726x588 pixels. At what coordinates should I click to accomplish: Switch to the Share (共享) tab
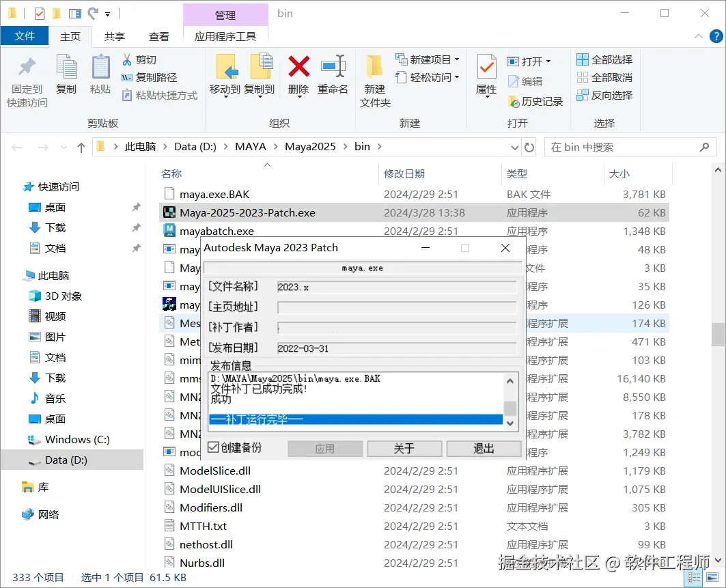(114, 37)
